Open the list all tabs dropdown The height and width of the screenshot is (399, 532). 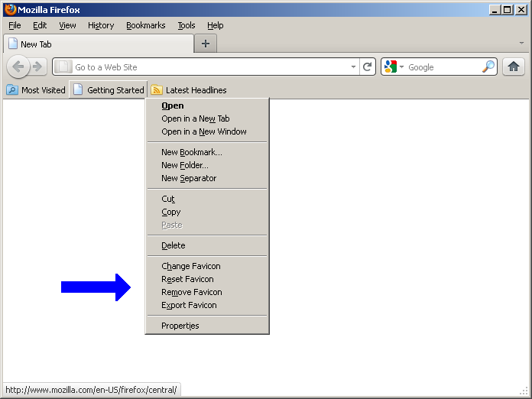pos(521,43)
